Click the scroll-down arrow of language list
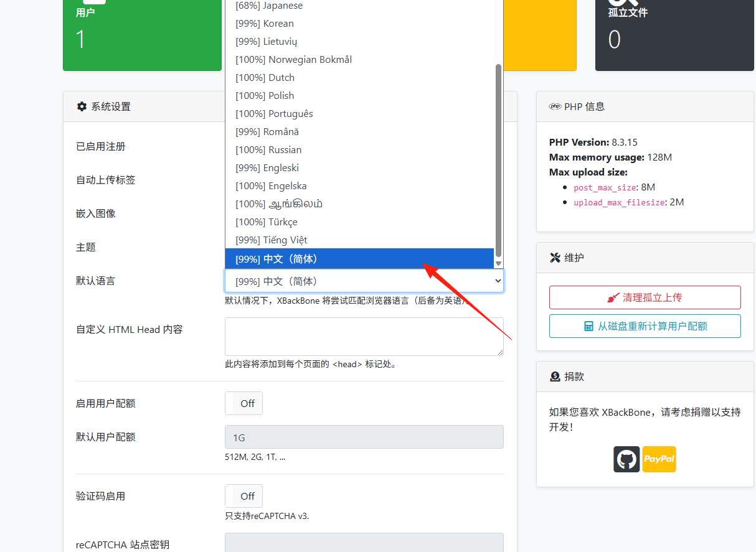This screenshot has height=552, width=756. (x=498, y=264)
